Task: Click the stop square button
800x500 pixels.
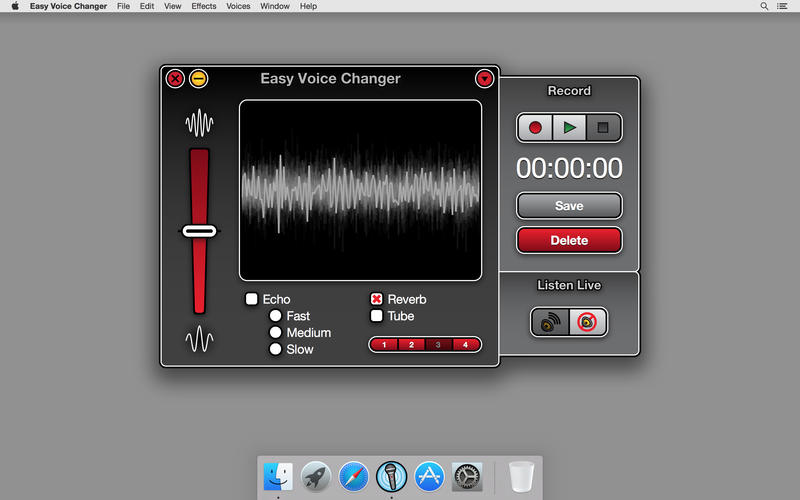Action: [603, 128]
